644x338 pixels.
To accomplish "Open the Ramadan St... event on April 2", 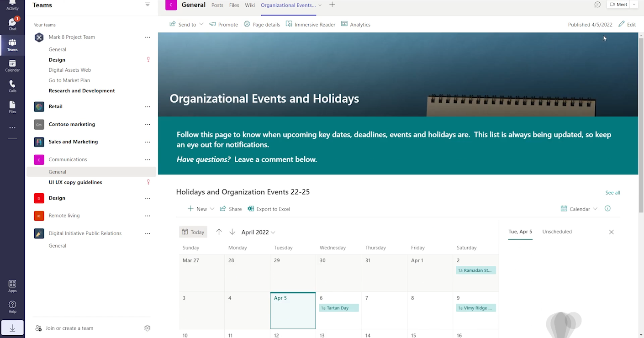I will [x=475, y=270].
